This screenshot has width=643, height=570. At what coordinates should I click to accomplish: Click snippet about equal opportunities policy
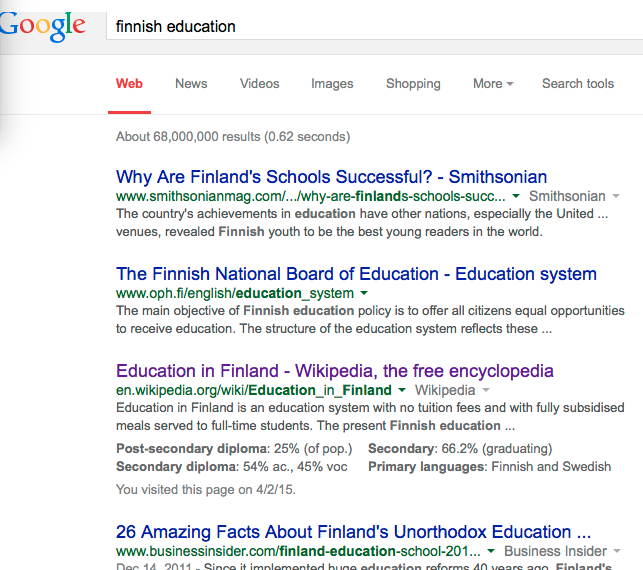(x=370, y=319)
